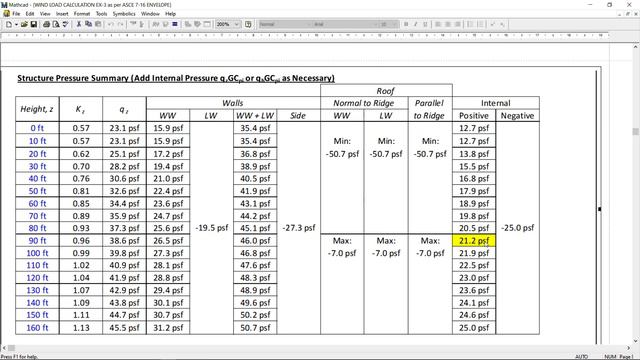This screenshot has height=360, width=640.
Task: Click the Calculate icon in the toolbar
Action: tap(175, 24)
